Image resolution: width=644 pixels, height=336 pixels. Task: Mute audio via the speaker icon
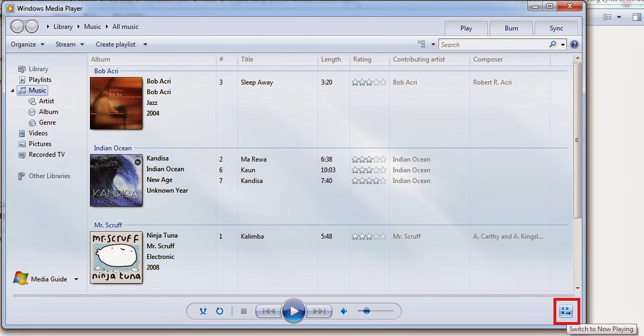(344, 311)
